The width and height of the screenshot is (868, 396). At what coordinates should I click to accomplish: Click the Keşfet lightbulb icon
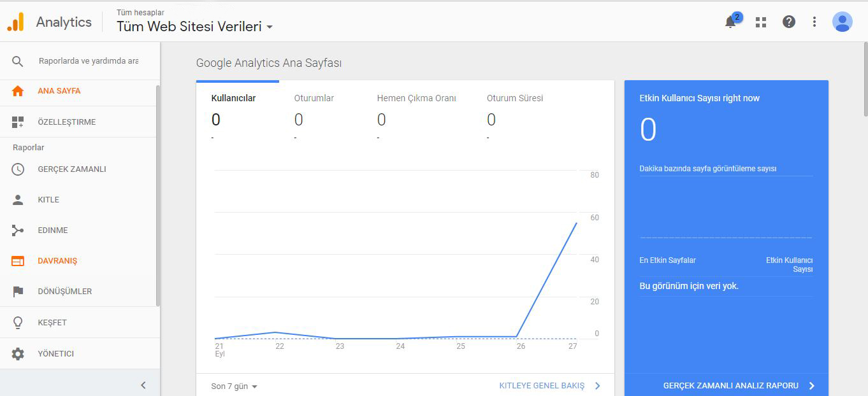pos(18,323)
